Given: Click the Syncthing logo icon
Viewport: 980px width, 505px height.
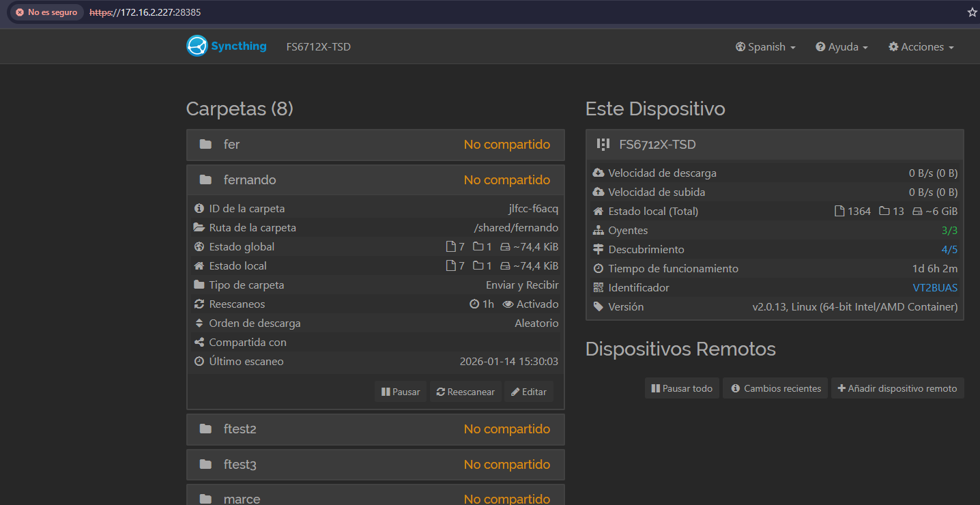Looking at the screenshot, I should pos(197,46).
